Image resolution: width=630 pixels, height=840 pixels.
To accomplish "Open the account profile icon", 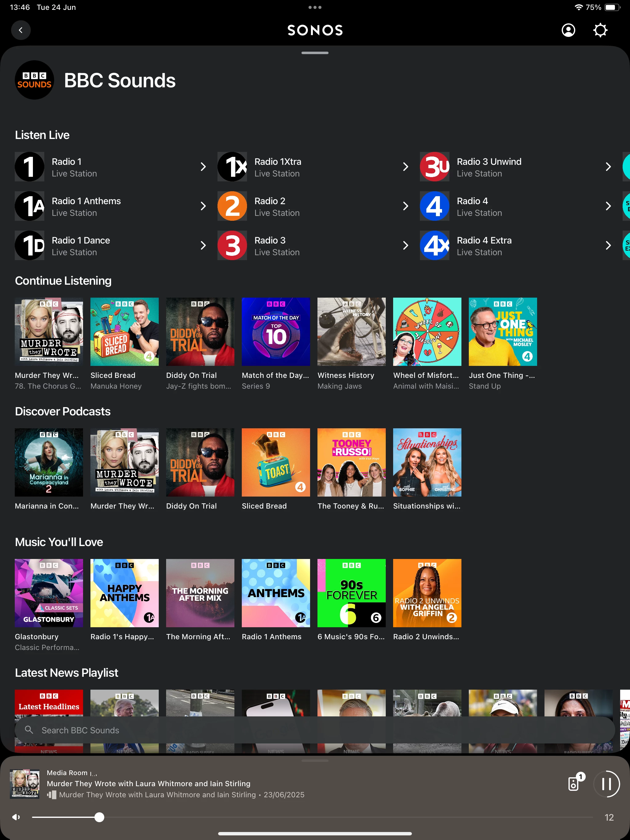I will coord(568,30).
